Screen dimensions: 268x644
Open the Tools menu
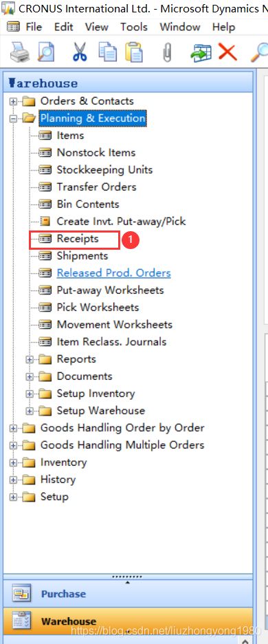coord(134,27)
